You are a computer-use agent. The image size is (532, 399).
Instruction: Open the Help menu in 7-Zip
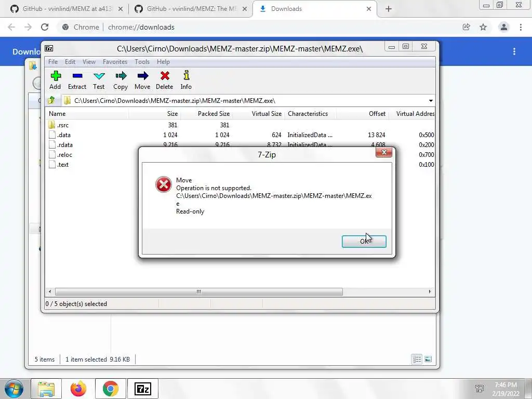click(163, 62)
